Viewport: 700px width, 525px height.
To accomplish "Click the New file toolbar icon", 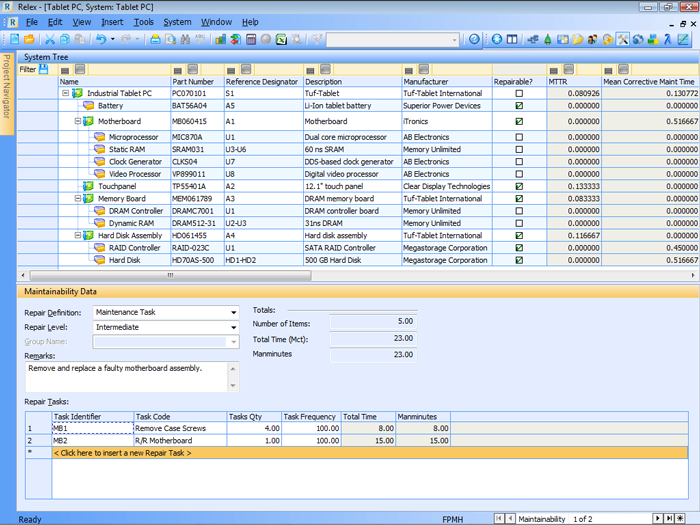I will tap(15, 39).
